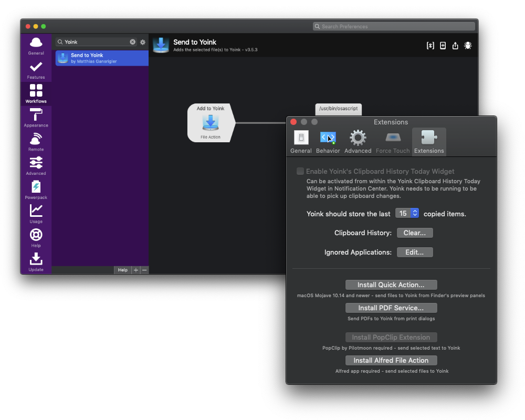Clear the Clipboard History
The height and width of the screenshot is (420, 525).
[x=415, y=233]
